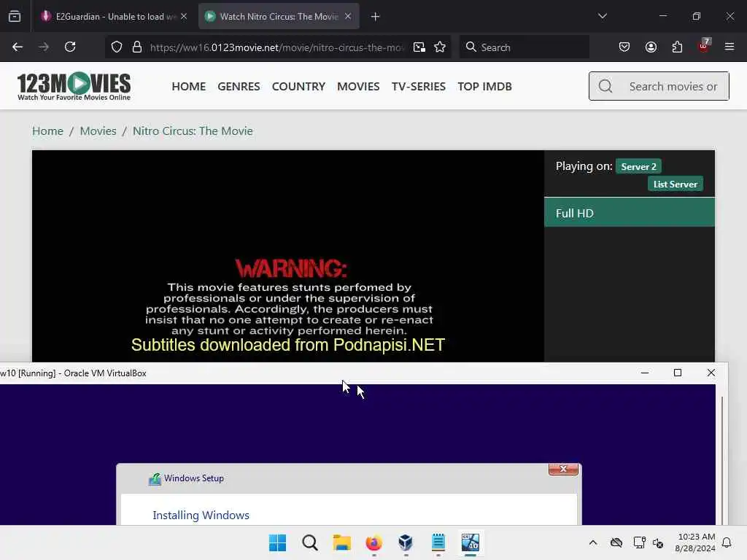Follow the Movies breadcrumb link
Screen dimensions: 747x560
[98, 131]
